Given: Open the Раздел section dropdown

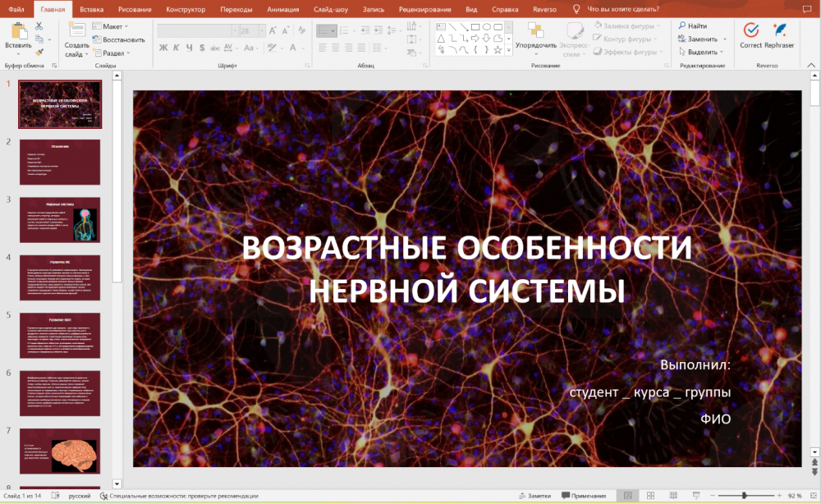Looking at the screenshot, I should pos(114,53).
